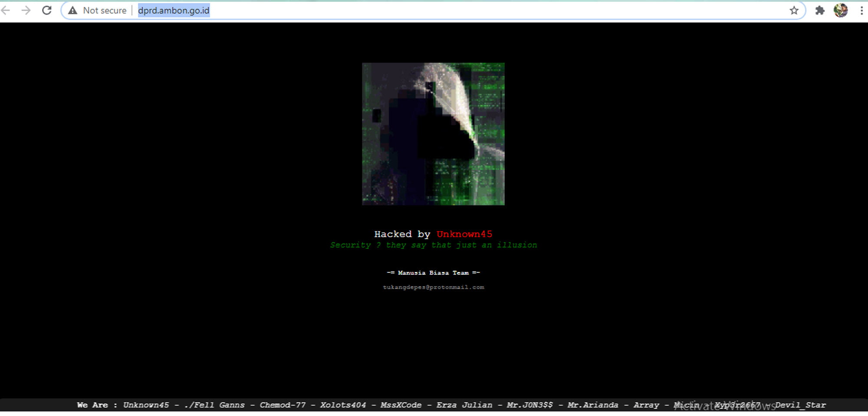The image size is (868, 416).
Task: Open the Chrome profile avatar
Action: (840, 10)
